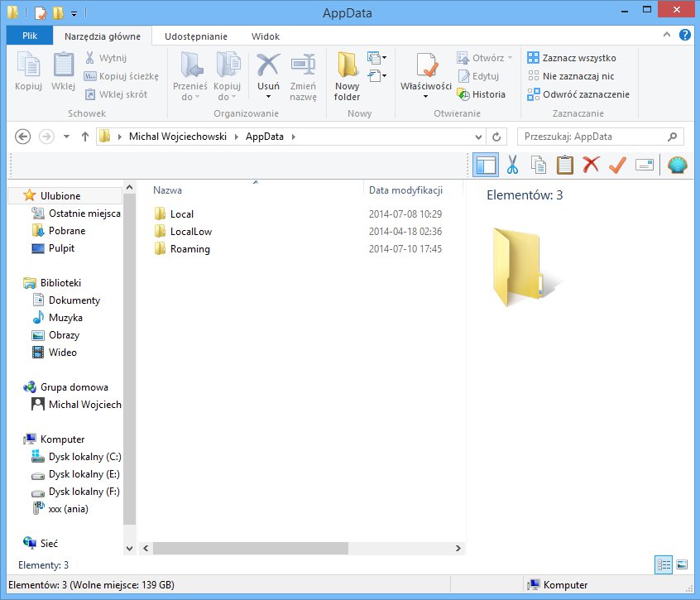
Task: Open the Usuń dropdown arrow
Action: tap(268, 97)
